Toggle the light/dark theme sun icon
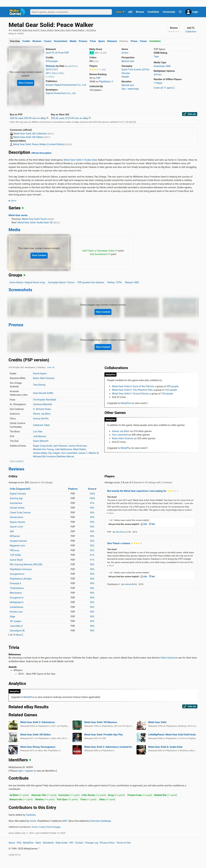Screen dimensions: 206x868 point(180,12)
